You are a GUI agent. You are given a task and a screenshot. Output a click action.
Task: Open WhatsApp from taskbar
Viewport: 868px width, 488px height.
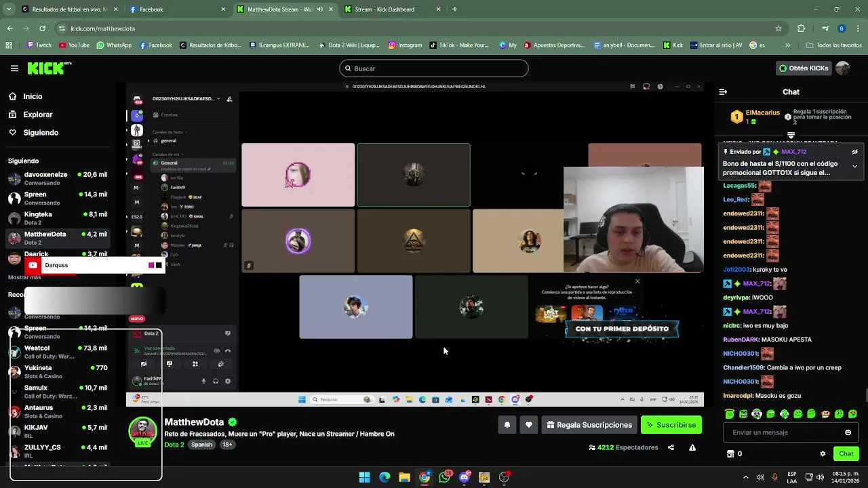pos(444,477)
